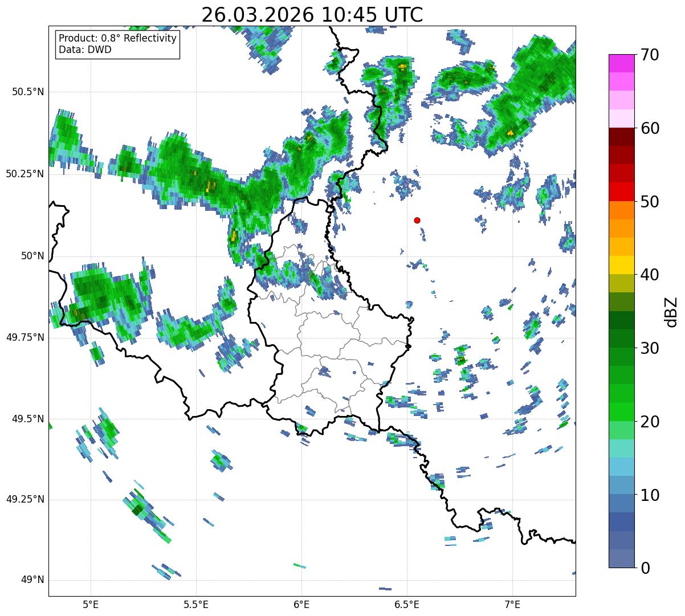This screenshot has width=685, height=616.
Task: Click the bright red 50 dBZ colorbar segment
Action: (x=622, y=191)
